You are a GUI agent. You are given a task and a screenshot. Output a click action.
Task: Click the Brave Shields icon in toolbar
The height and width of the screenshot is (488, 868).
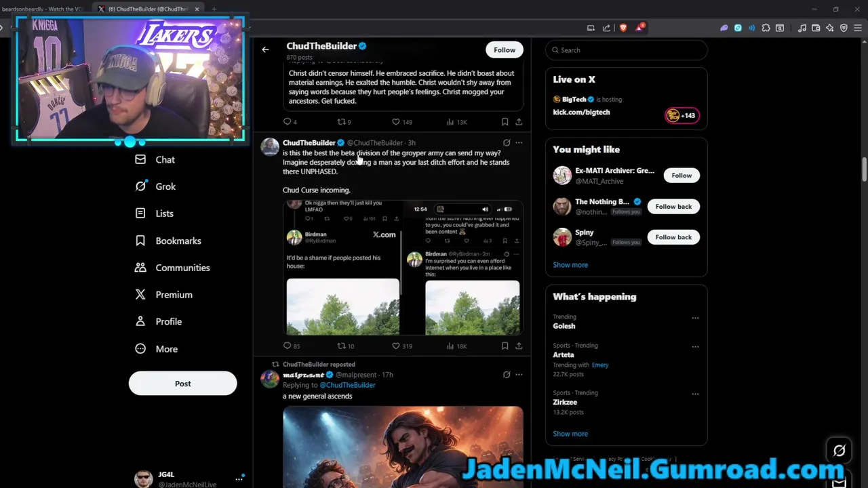[x=623, y=28]
